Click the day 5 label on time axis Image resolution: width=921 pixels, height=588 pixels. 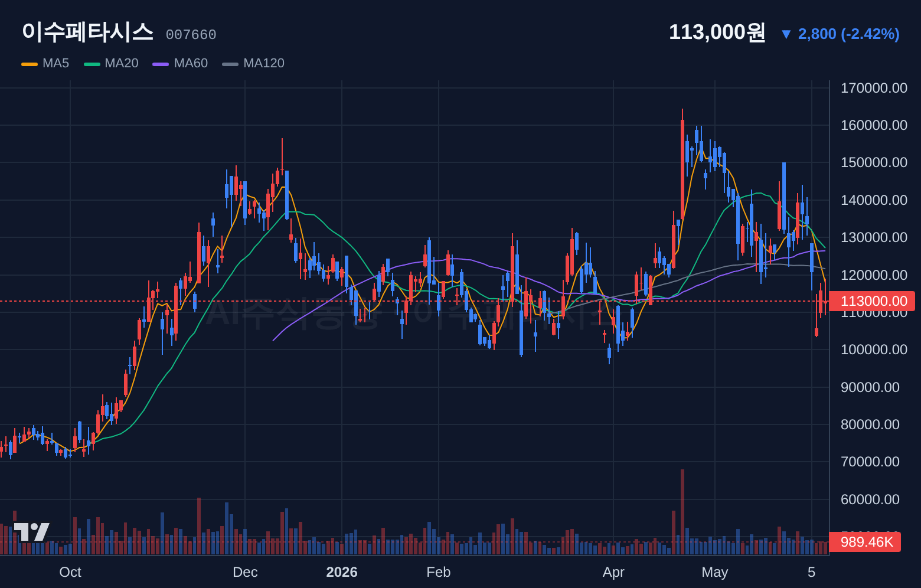[x=812, y=572]
